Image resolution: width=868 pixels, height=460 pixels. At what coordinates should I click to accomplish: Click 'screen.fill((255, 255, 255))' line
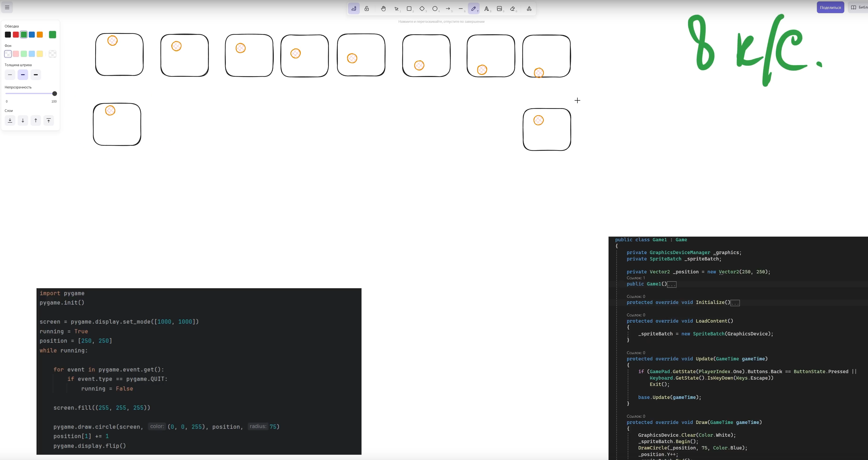102,408
